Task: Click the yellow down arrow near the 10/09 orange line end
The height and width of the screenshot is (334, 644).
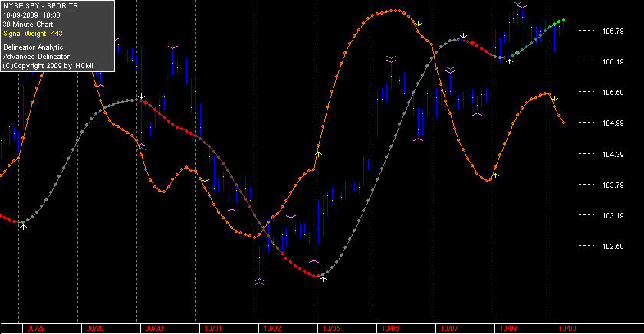Action: pyautogui.click(x=555, y=99)
